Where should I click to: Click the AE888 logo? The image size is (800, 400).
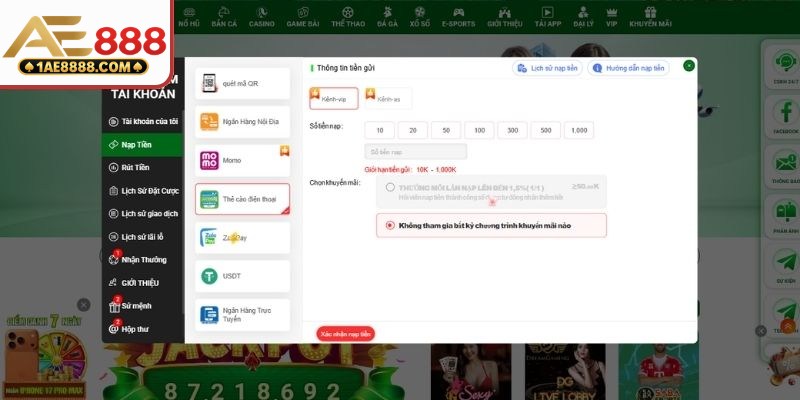click(x=84, y=43)
